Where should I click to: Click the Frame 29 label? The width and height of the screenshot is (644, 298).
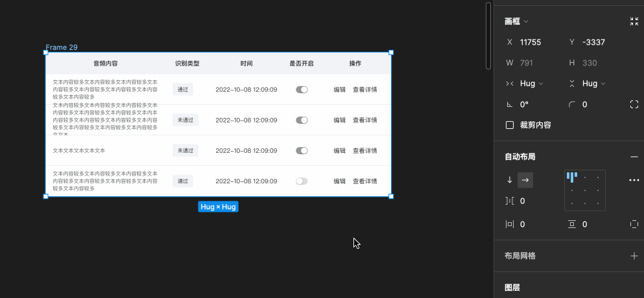(x=62, y=47)
